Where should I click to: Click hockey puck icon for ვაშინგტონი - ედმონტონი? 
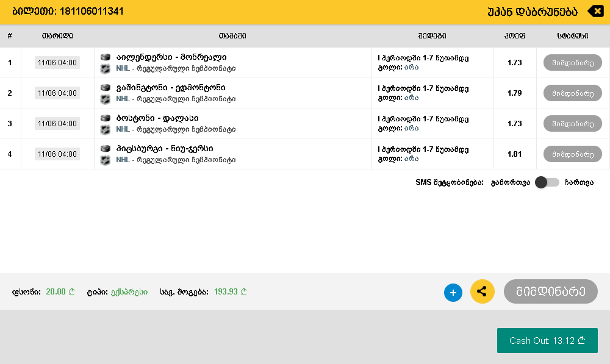(106, 88)
